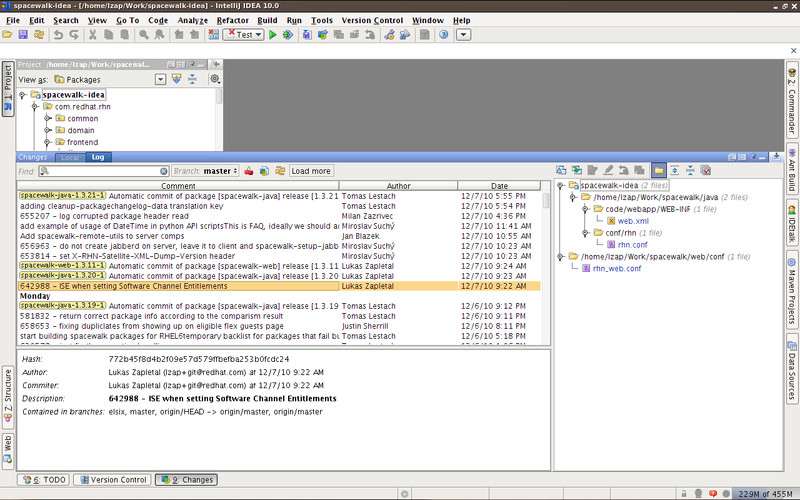This screenshot has height=500, width=800.
Task: Toggle group by directory folder button
Action: (659, 170)
